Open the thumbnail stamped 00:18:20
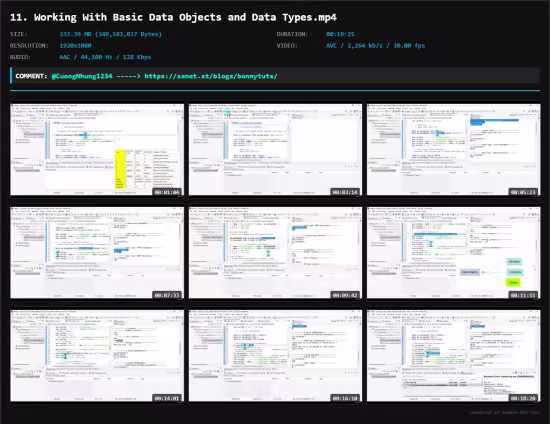This screenshot has height=424, width=550. coord(454,356)
